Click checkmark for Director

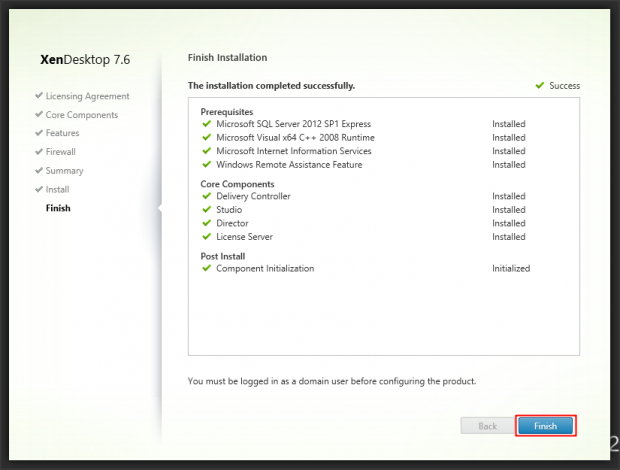click(206, 223)
